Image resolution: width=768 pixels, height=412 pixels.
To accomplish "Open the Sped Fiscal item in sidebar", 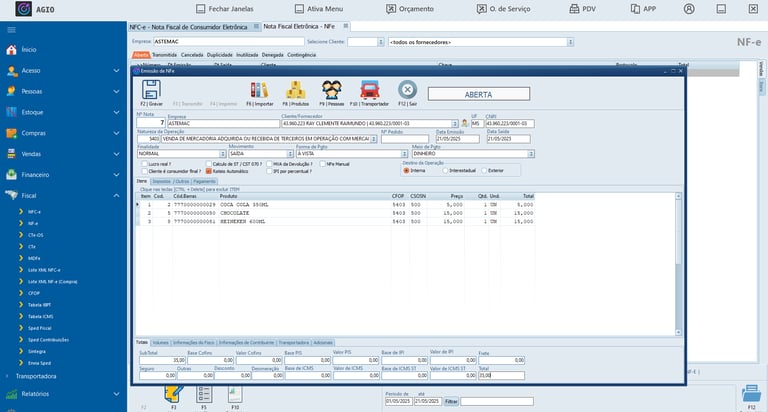I will (40, 328).
